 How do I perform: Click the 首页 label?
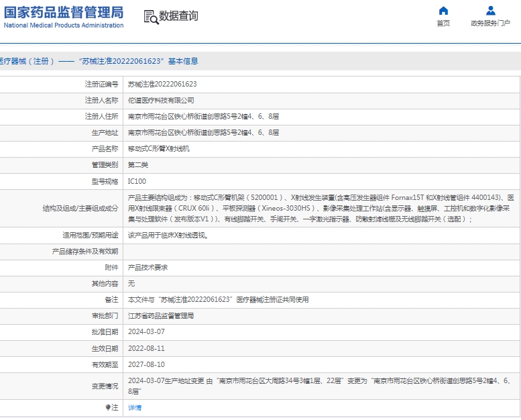tap(443, 23)
